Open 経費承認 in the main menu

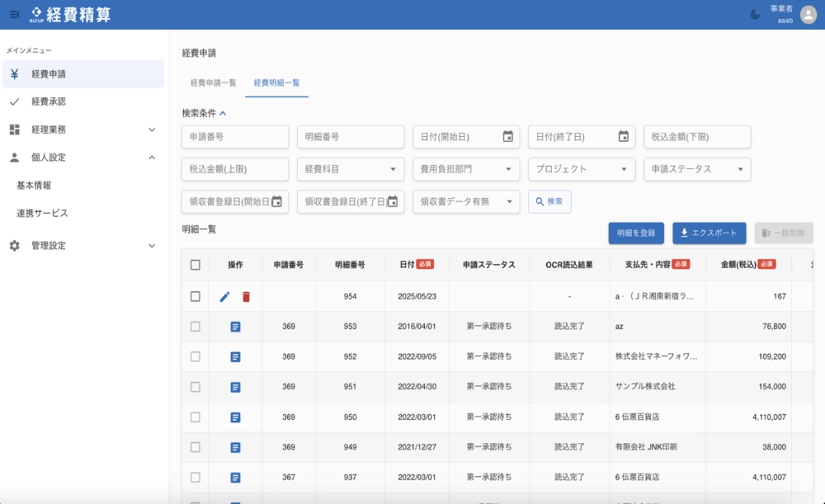83,101
